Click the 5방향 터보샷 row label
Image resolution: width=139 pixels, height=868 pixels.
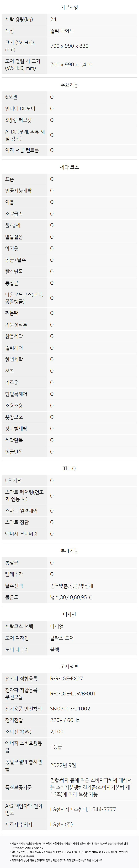coord(19,120)
